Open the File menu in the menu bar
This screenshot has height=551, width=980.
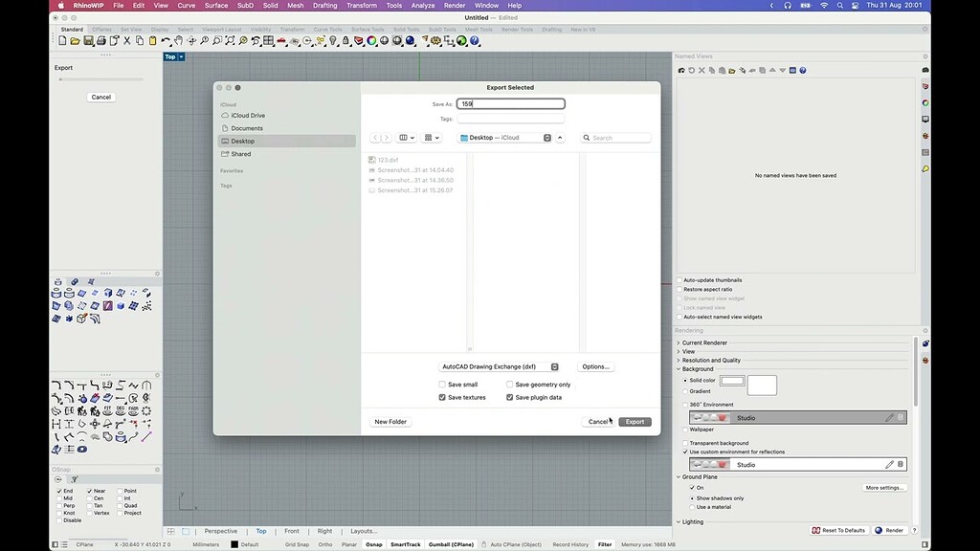(x=118, y=5)
